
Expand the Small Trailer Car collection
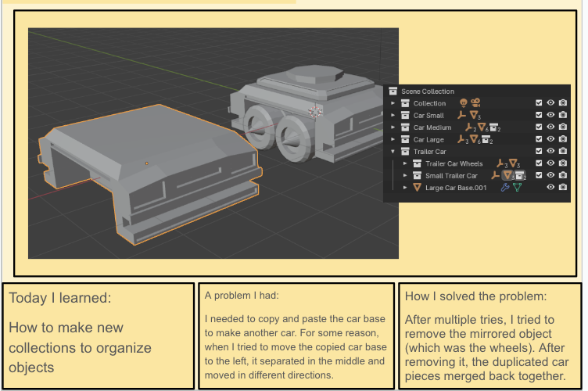pyautogui.click(x=405, y=175)
